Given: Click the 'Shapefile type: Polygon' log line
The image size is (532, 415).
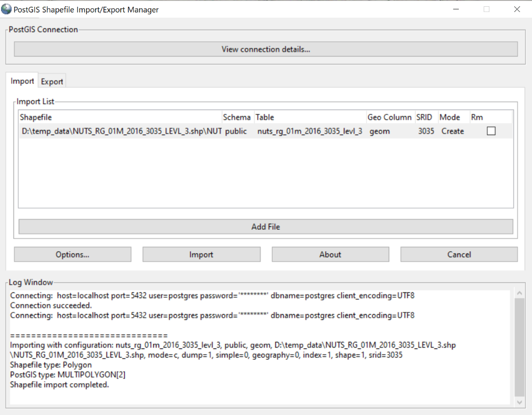Looking at the screenshot, I should (51, 365).
